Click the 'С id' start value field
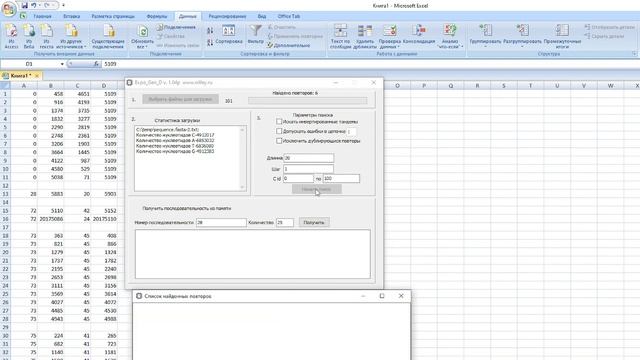Image resolution: width=640 pixels, height=360 pixels. pos(298,178)
